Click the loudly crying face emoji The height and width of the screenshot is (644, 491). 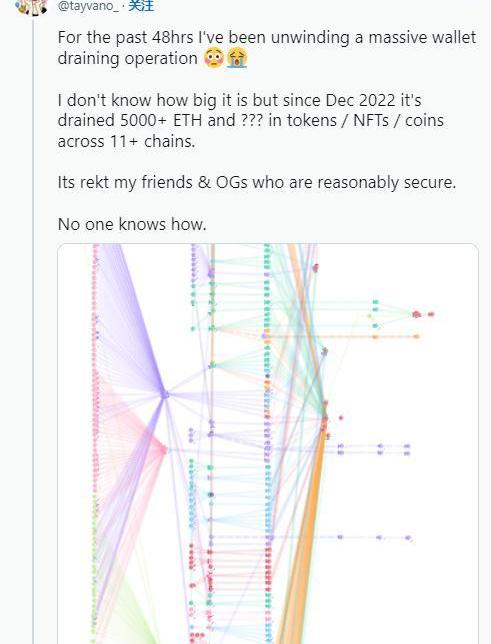(x=237, y=58)
